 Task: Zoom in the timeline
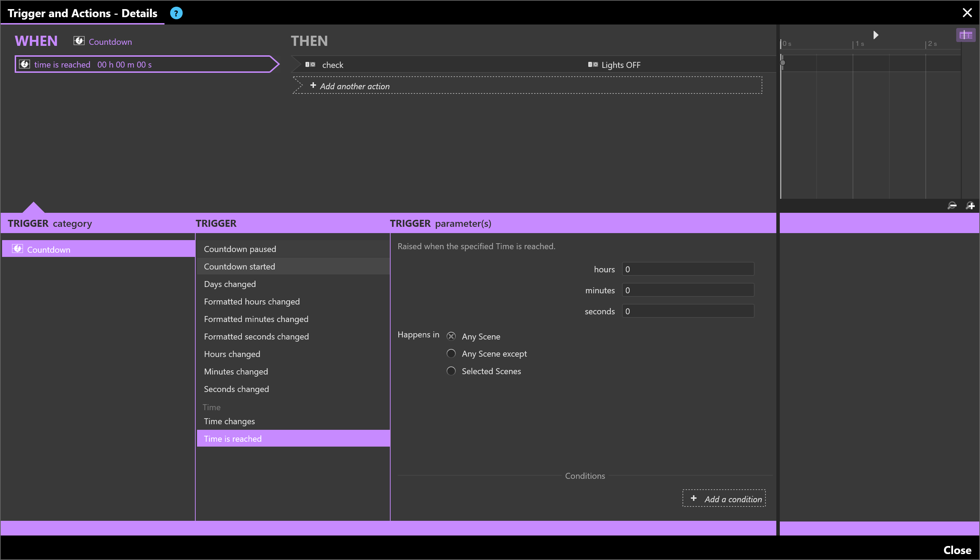pyautogui.click(x=970, y=206)
